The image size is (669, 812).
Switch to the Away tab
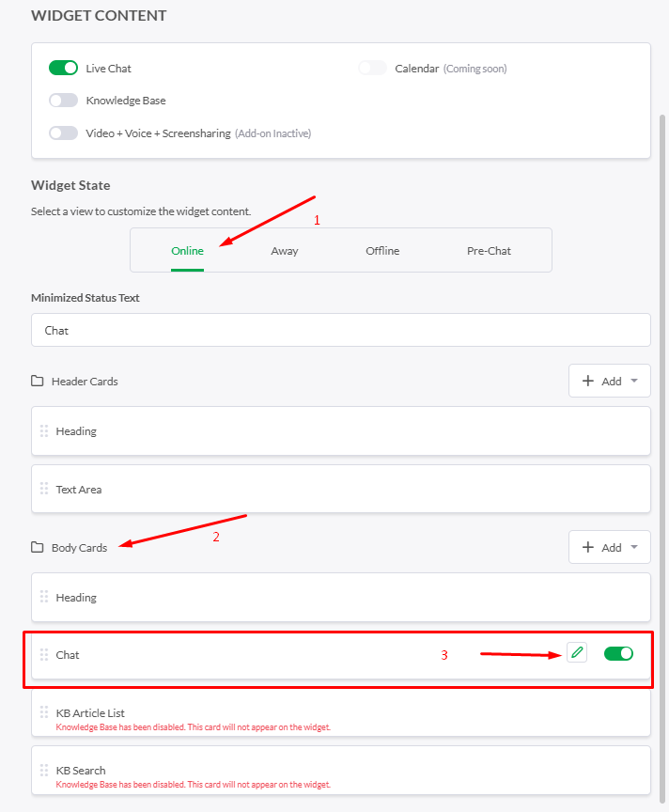click(x=285, y=251)
